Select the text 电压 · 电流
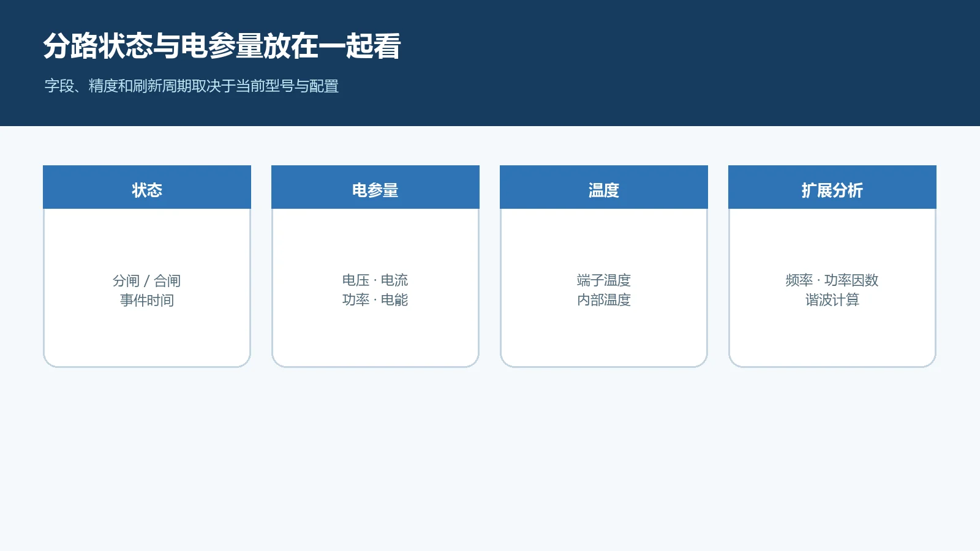This screenshot has height=551, width=980. pos(375,280)
